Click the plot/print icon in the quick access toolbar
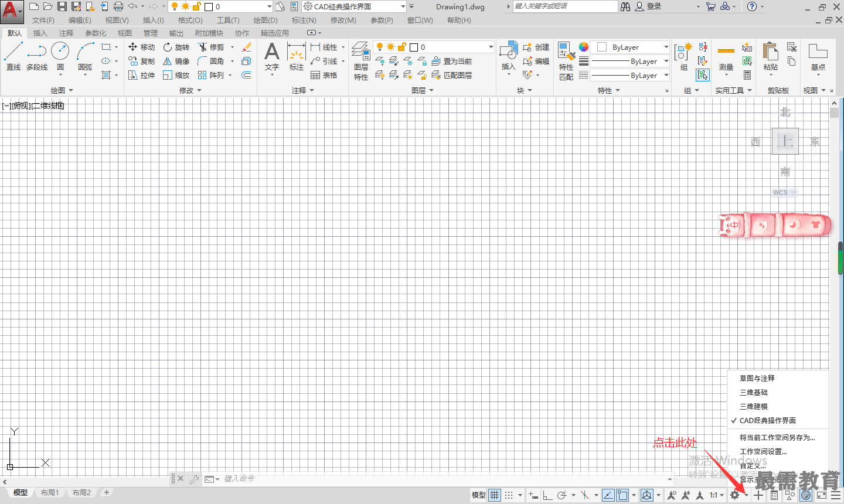Viewport: 844px width, 504px height. [x=118, y=6]
